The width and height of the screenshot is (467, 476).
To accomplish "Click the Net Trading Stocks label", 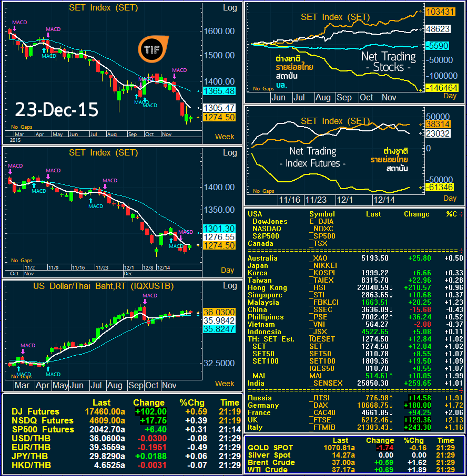I will (388, 61).
